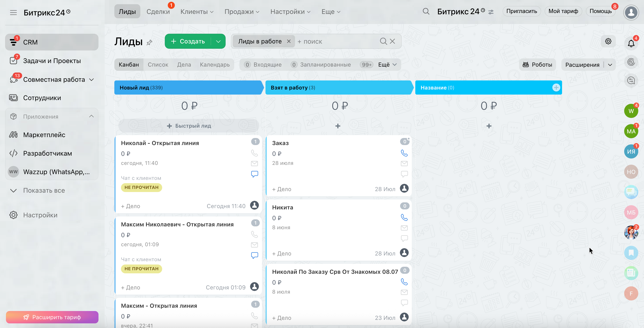Open lead Николай По Заказу Срв От Знакомых
This screenshot has width=644, height=328.
pos(335,272)
